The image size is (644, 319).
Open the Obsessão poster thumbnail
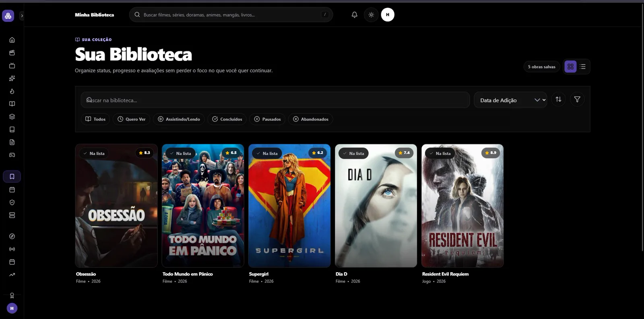(x=116, y=206)
